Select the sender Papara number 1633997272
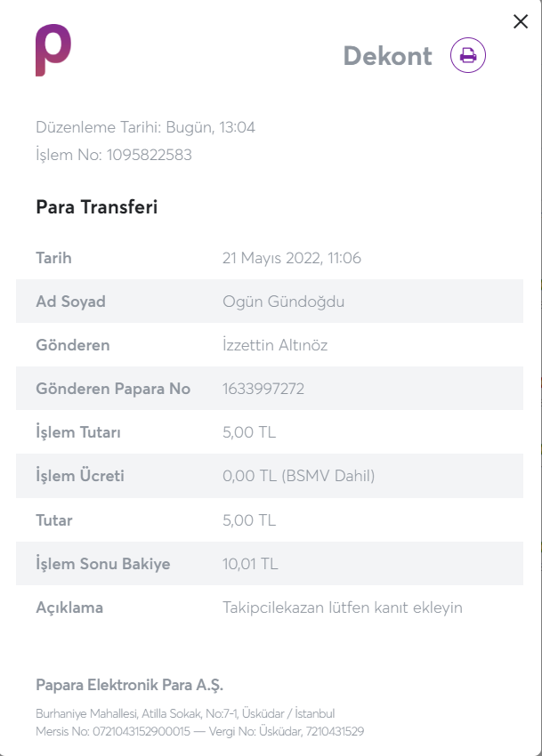The image size is (542, 756). pos(263,389)
